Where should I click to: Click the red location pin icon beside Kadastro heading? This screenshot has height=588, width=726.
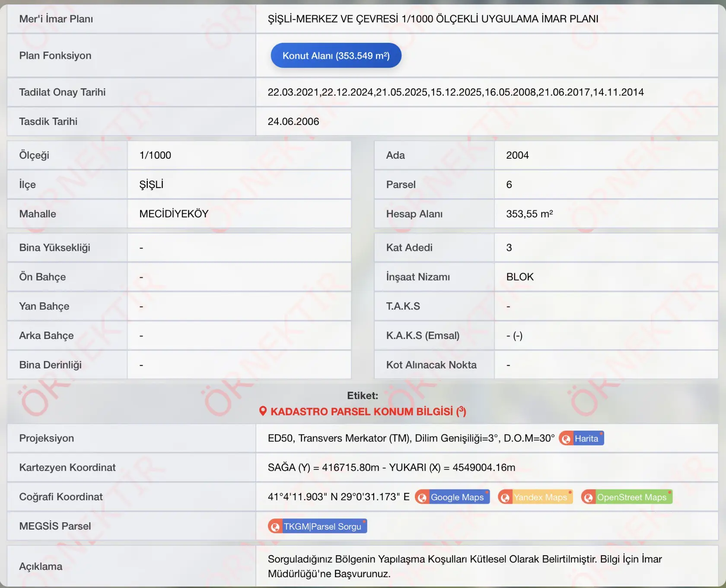(x=263, y=411)
